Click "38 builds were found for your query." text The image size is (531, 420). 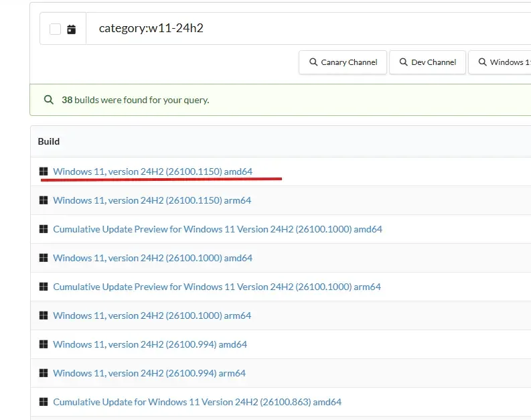135,100
